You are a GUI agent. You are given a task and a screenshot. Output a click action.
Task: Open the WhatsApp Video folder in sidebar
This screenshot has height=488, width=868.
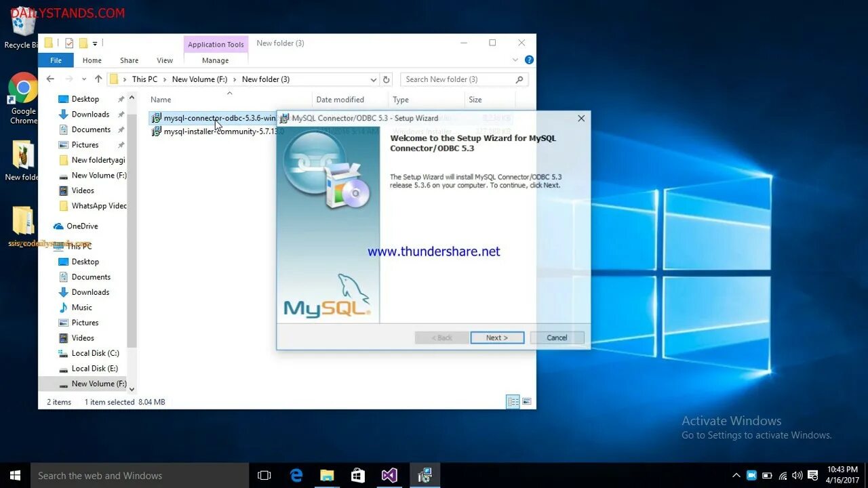tap(98, 206)
